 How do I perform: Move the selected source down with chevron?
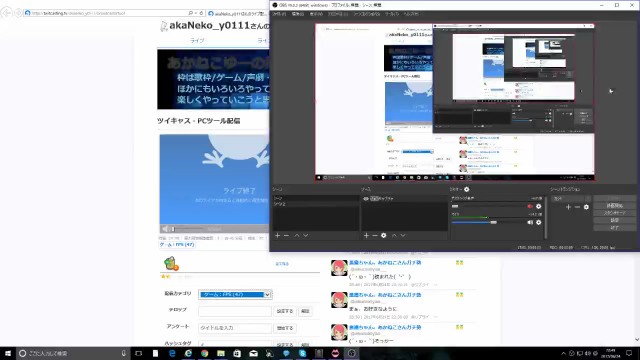pos(403,236)
